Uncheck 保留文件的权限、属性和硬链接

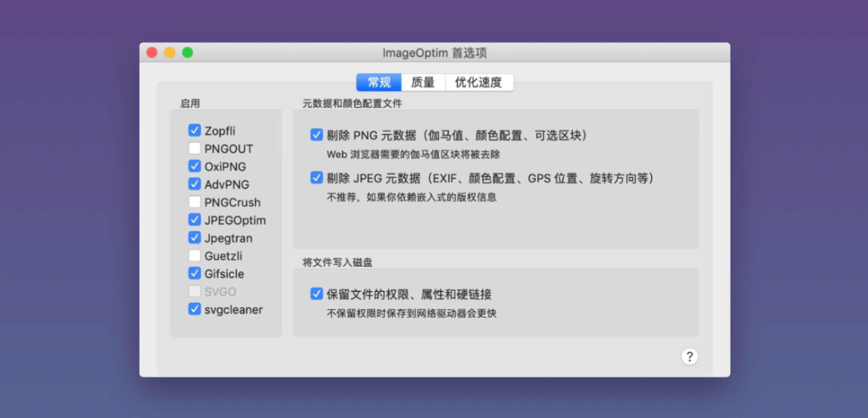point(316,294)
